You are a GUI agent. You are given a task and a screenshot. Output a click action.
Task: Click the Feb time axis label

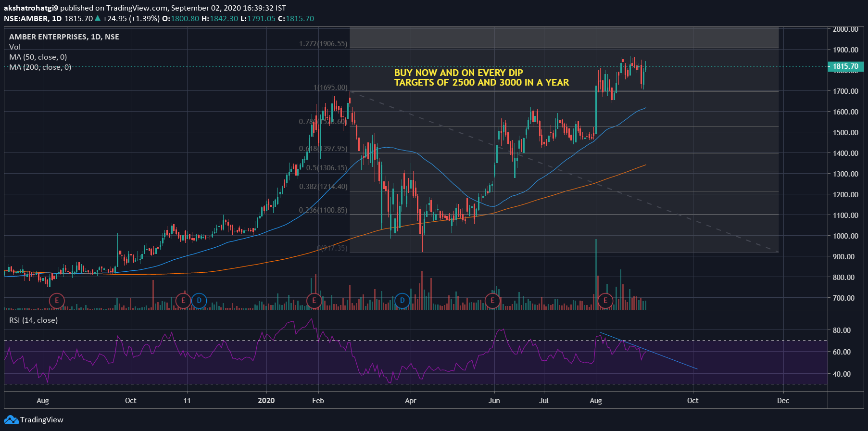[318, 400]
